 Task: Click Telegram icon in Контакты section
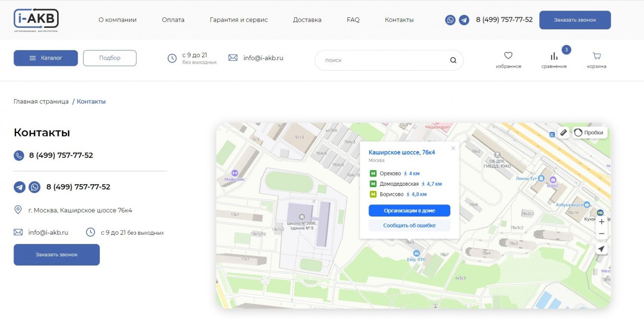(19, 187)
